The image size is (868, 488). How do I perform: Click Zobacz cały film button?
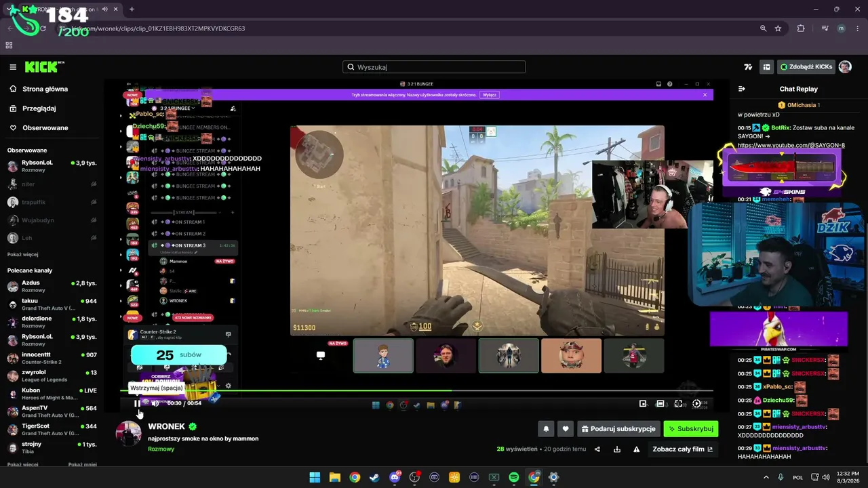coord(683,449)
